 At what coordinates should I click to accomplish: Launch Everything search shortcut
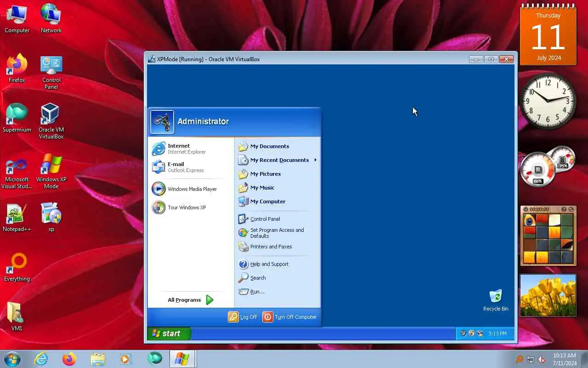(17, 267)
